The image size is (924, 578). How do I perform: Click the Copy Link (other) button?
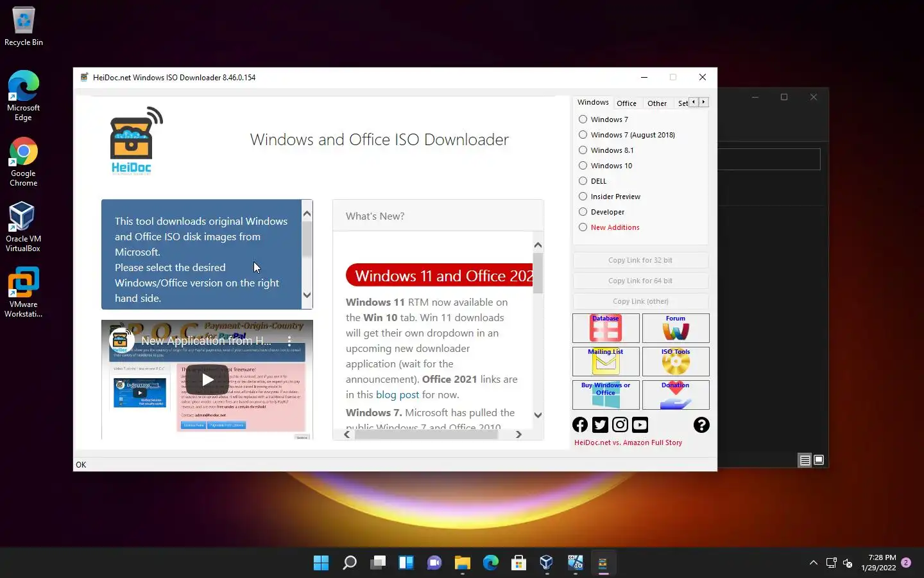click(640, 301)
